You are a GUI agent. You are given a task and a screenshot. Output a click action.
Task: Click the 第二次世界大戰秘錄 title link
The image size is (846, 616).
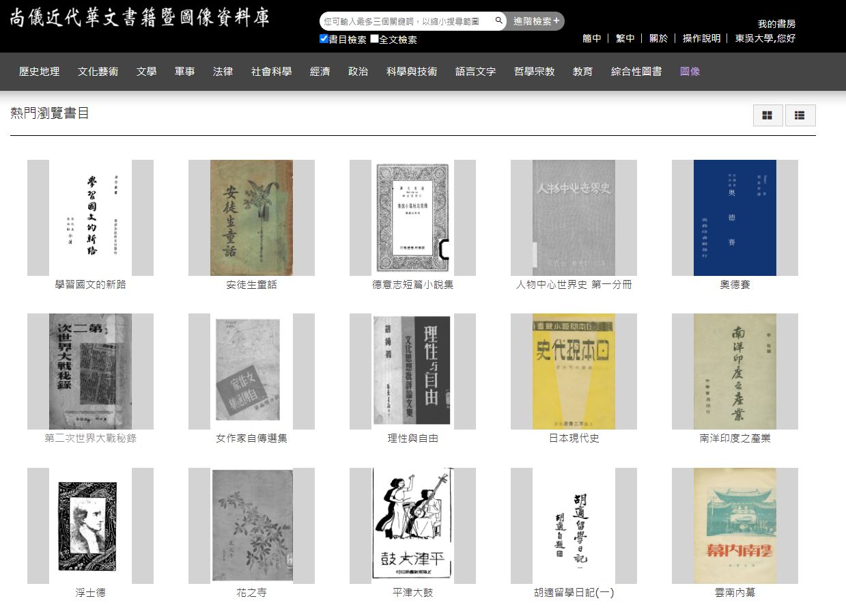coord(90,438)
